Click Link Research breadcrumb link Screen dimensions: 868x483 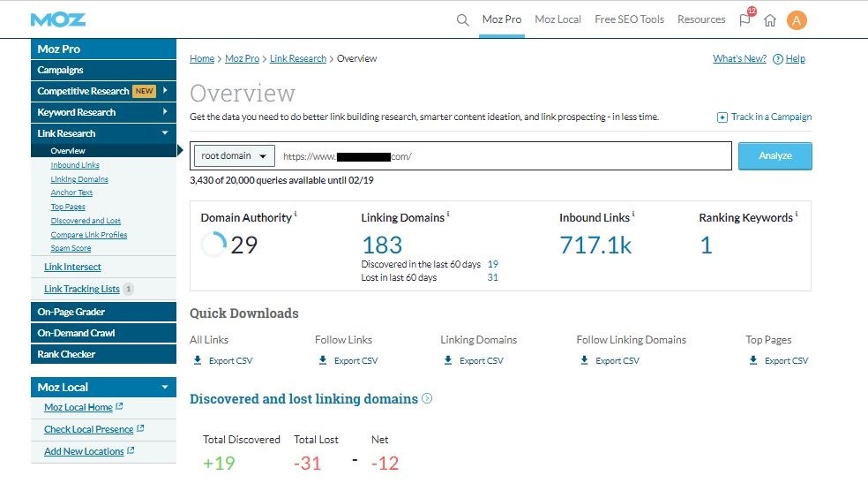(298, 58)
